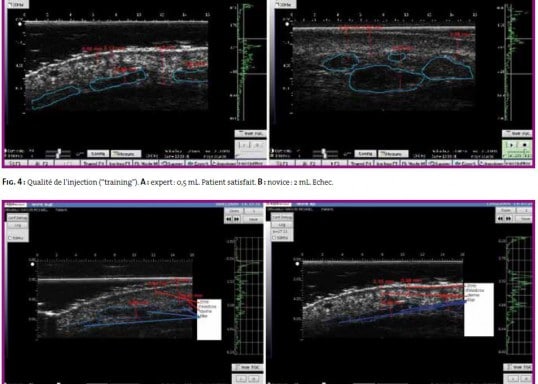Open Mesure dropdown in novice scan window

point(393,153)
